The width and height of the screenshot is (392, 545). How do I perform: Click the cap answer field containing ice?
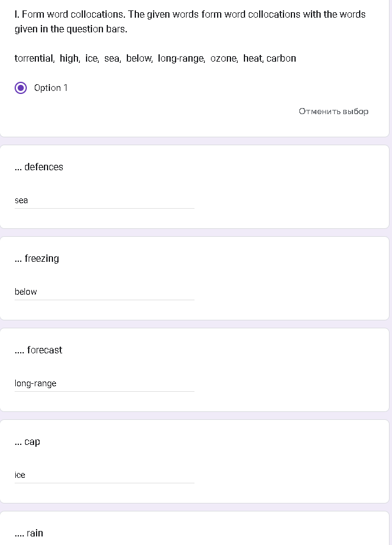click(104, 475)
